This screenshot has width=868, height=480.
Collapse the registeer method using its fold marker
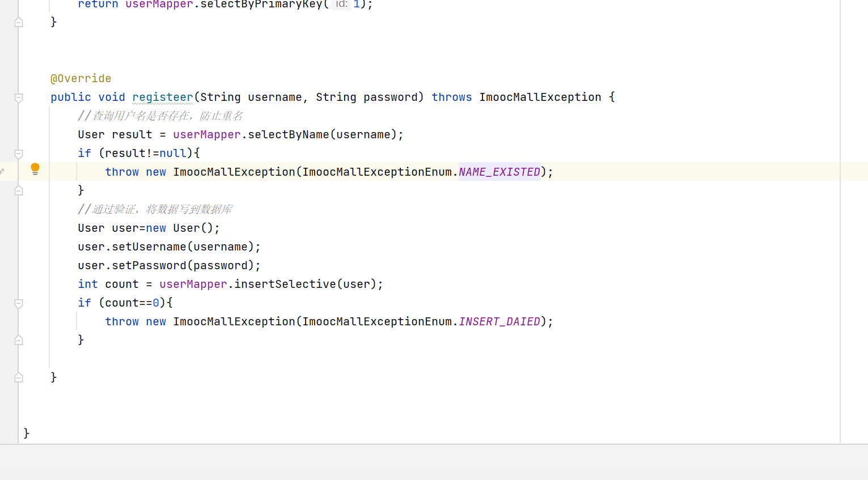tap(19, 97)
